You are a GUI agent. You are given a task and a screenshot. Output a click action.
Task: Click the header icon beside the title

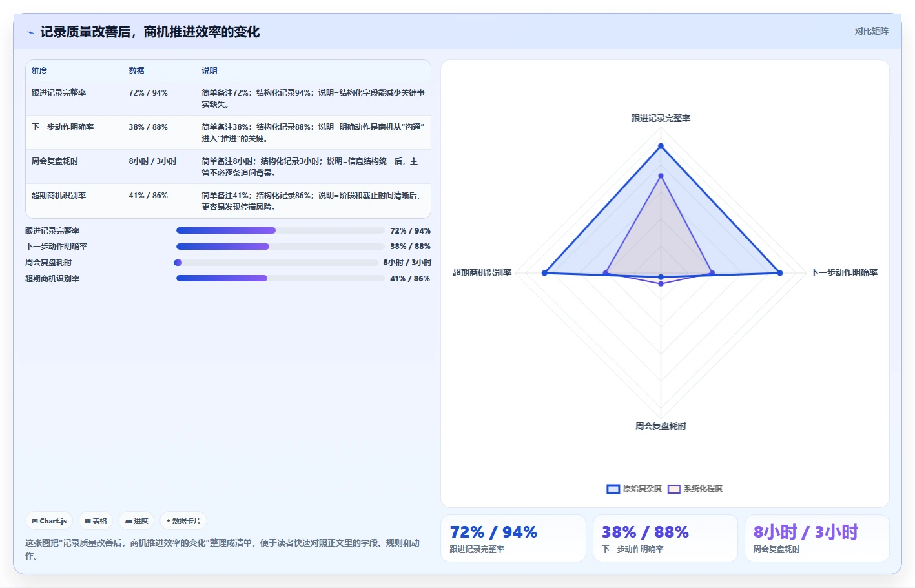point(30,32)
